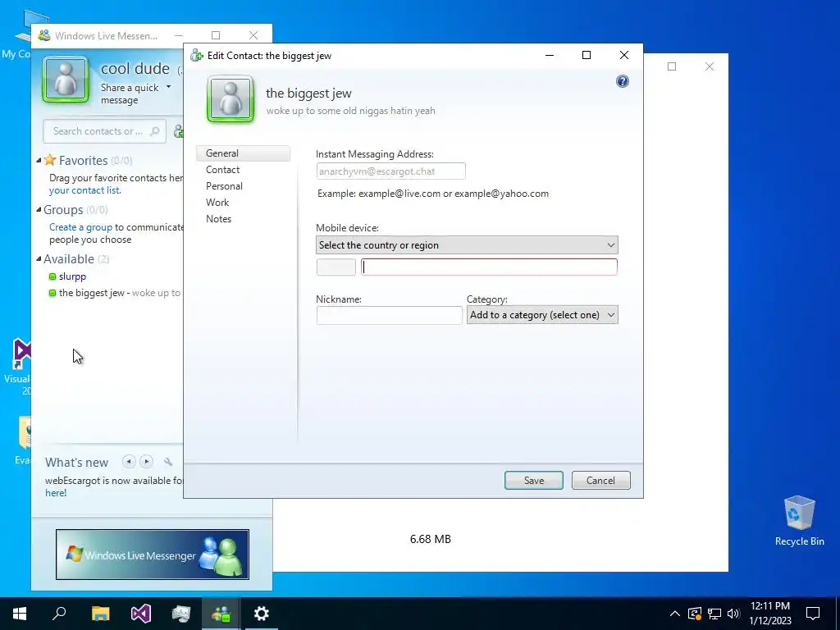
Task: Switch to the Work tab
Action: tap(217, 203)
